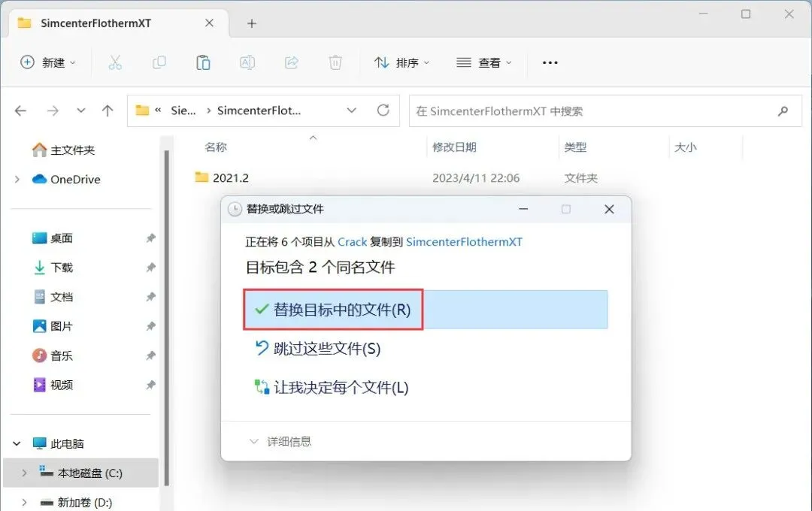
Task: Sort by 名称 column header
Action: (x=216, y=147)
